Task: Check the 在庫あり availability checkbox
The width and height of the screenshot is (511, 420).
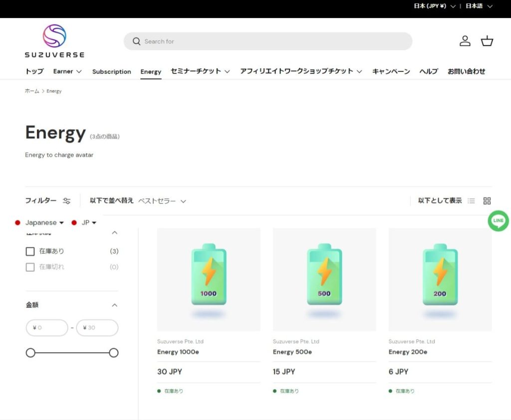Action: click(x=30, y=251)
